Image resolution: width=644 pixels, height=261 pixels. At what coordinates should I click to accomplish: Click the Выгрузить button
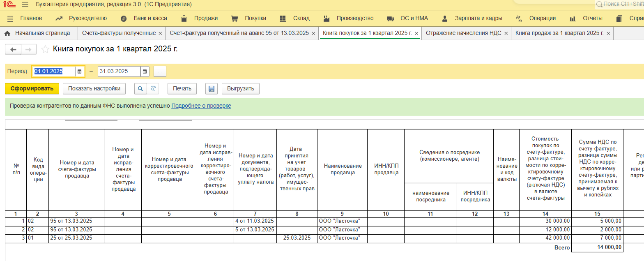coord(240,88)
